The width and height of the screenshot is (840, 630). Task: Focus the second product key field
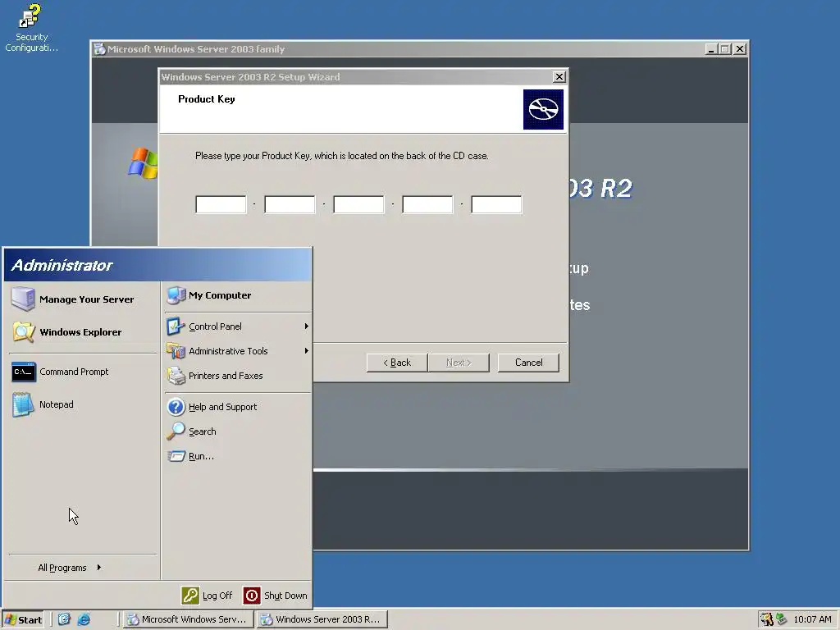290,204
